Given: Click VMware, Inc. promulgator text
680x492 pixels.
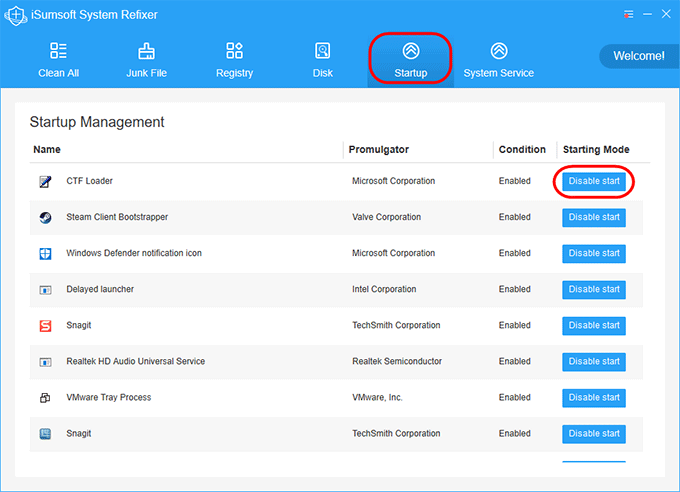Looking at the screenshot, I should (377, 397).
